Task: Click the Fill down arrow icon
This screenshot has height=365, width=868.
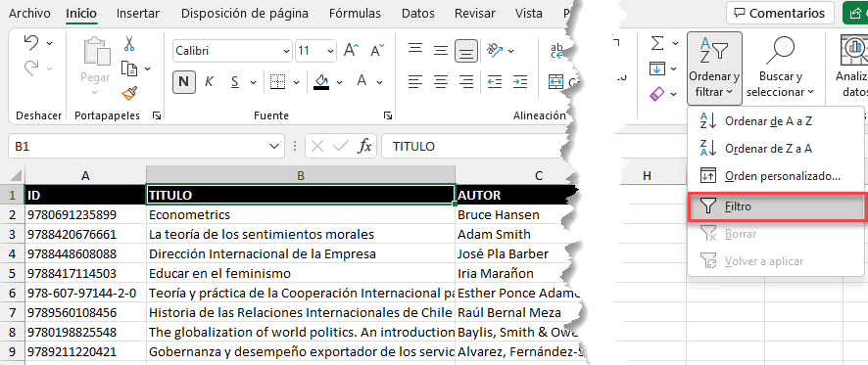Action: (657, 68)
